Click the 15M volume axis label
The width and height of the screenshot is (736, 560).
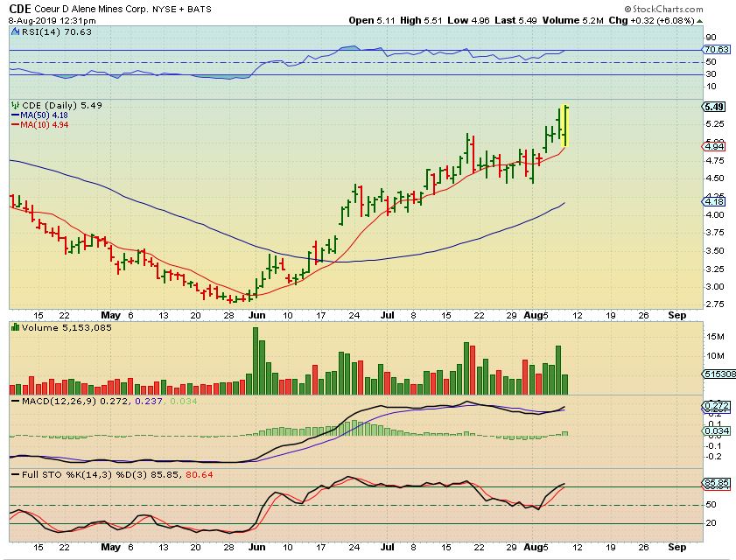[715, 337]
